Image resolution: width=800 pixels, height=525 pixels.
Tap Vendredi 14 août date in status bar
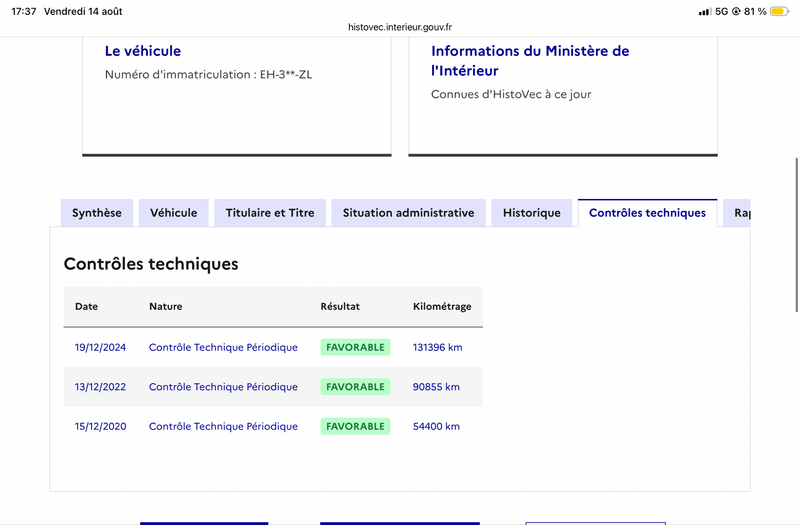point(83,11)
